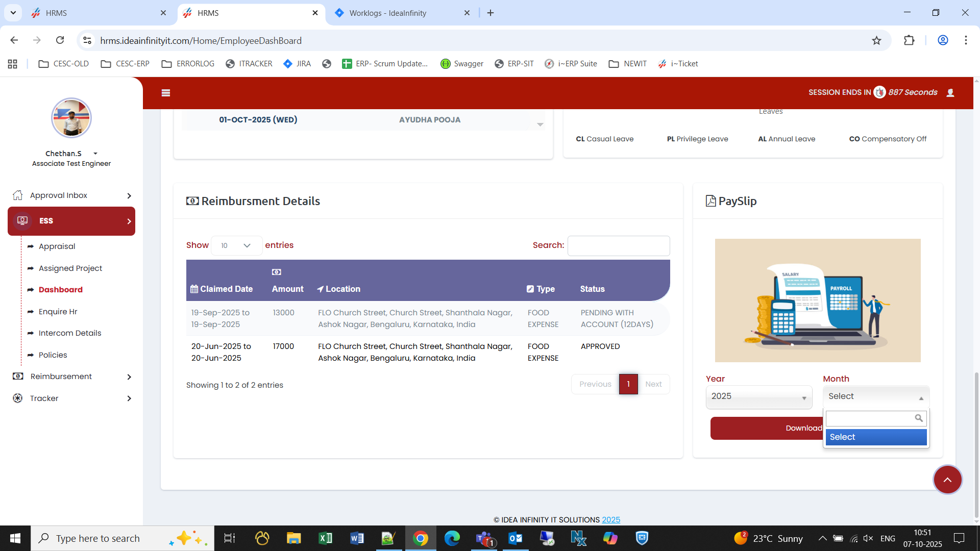Image resolution: width=980 pixels, height=551 pixels.
Task: Click the Download payslip button
Action: (x=767, y=428)
